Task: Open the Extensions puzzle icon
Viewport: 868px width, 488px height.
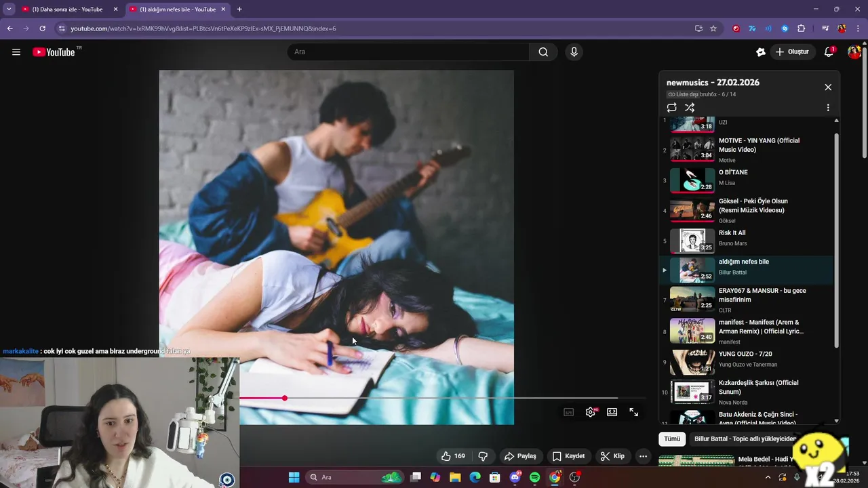Action: click(x=801, y=28)
